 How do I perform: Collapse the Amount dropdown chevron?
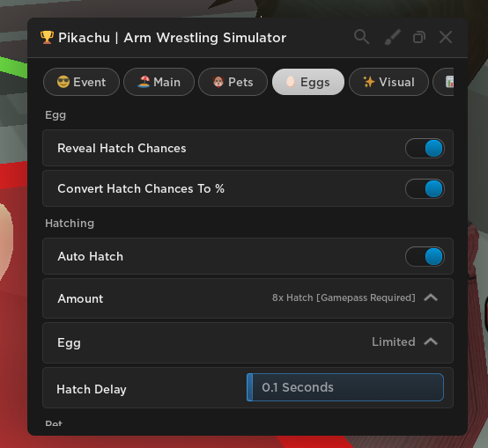pos(431,297)
